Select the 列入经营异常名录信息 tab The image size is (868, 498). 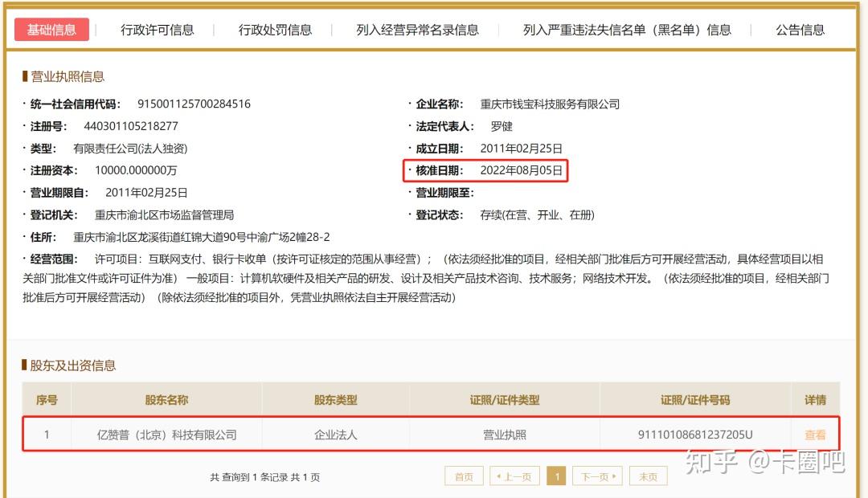pos(417,30)
